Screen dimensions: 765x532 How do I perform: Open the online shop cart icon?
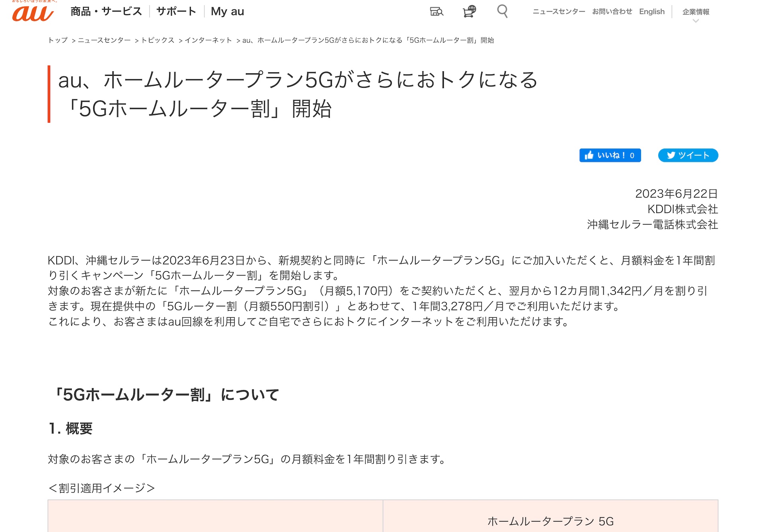(469, 11)
